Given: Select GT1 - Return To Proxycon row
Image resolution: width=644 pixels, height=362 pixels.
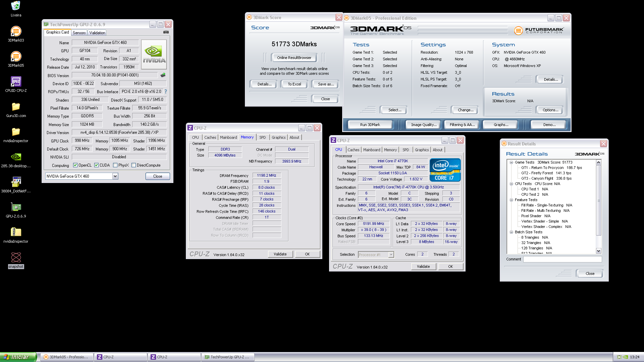Looking at the screenshot, I should [551, 168].
